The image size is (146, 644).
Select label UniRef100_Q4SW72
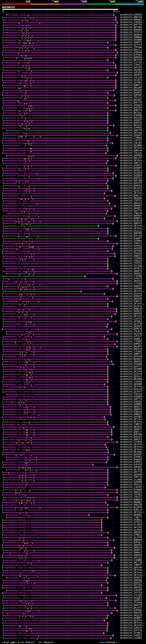(x=131, y=578)
